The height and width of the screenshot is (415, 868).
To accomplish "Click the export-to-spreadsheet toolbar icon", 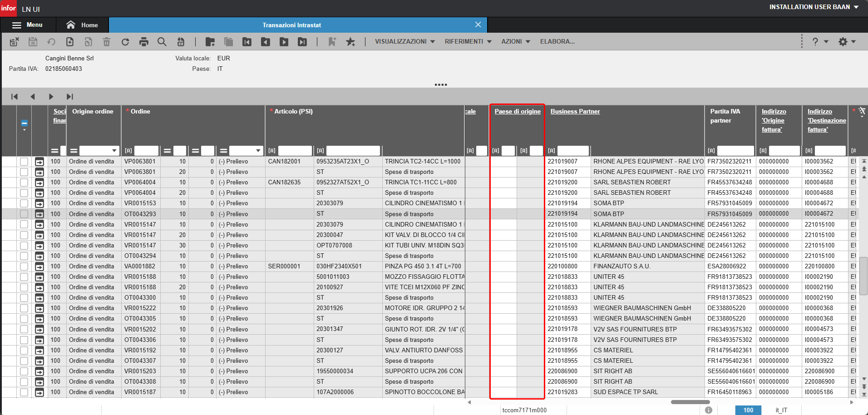I will [x=181, y=42].
